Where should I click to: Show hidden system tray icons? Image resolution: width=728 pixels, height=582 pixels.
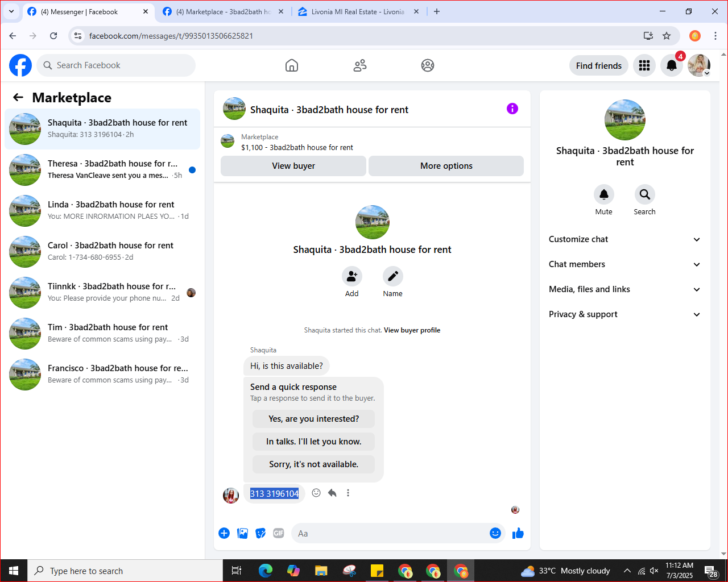click(x=627, y=571)
